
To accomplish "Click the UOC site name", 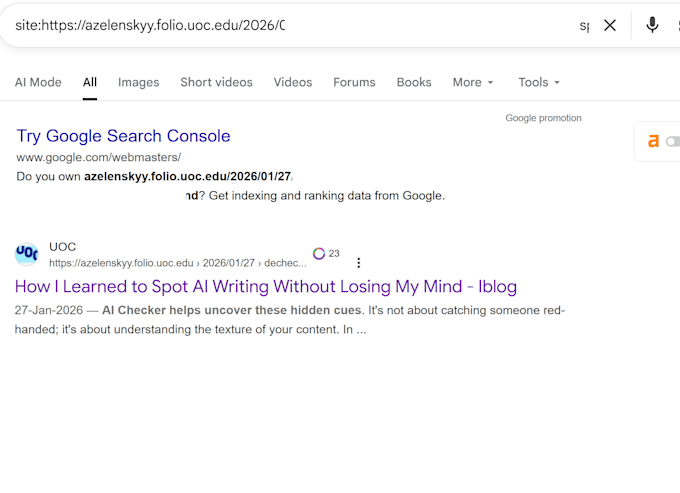I will point(62,247).
